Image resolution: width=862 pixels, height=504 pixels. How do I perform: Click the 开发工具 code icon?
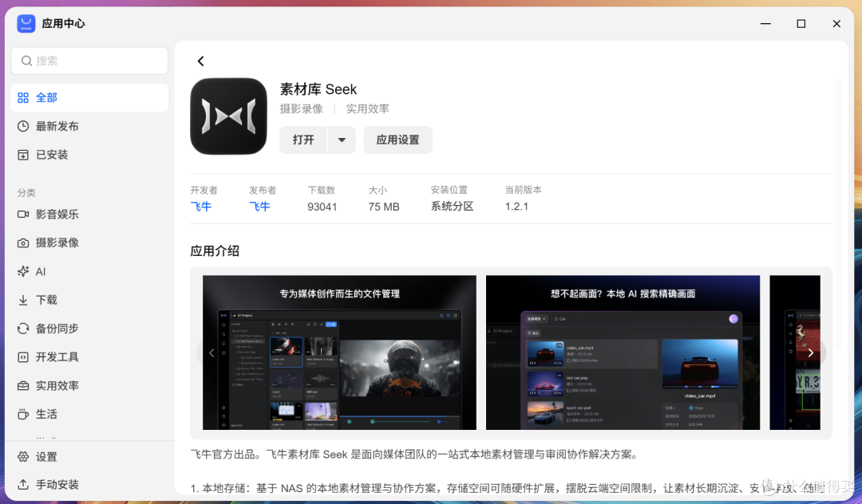pos(23,356)
